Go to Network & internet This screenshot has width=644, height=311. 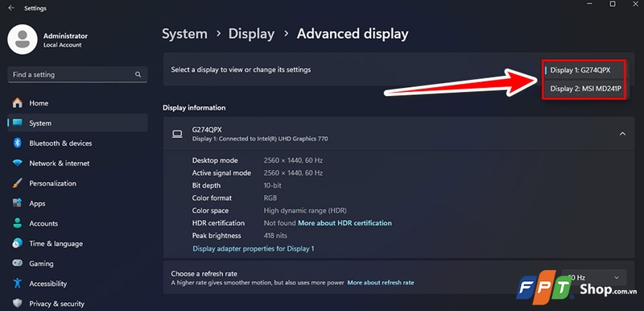pyautogui.click(x=77, y=163)
